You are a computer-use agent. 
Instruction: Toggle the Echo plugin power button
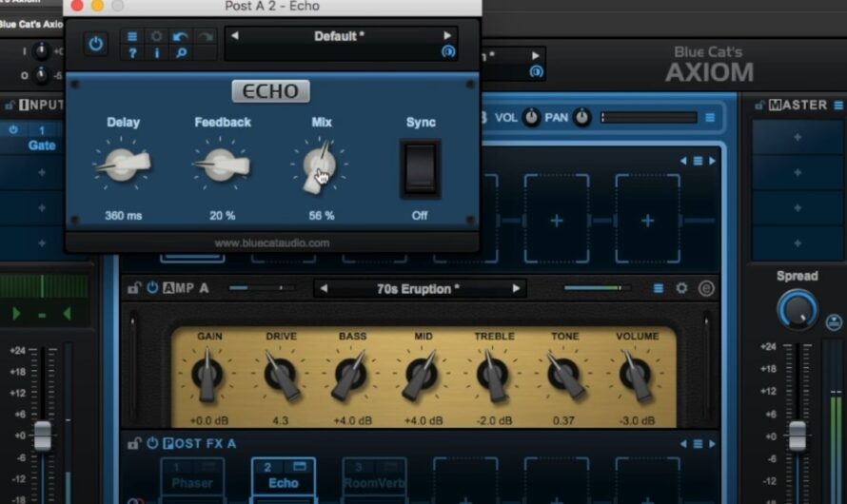(95, 44)
